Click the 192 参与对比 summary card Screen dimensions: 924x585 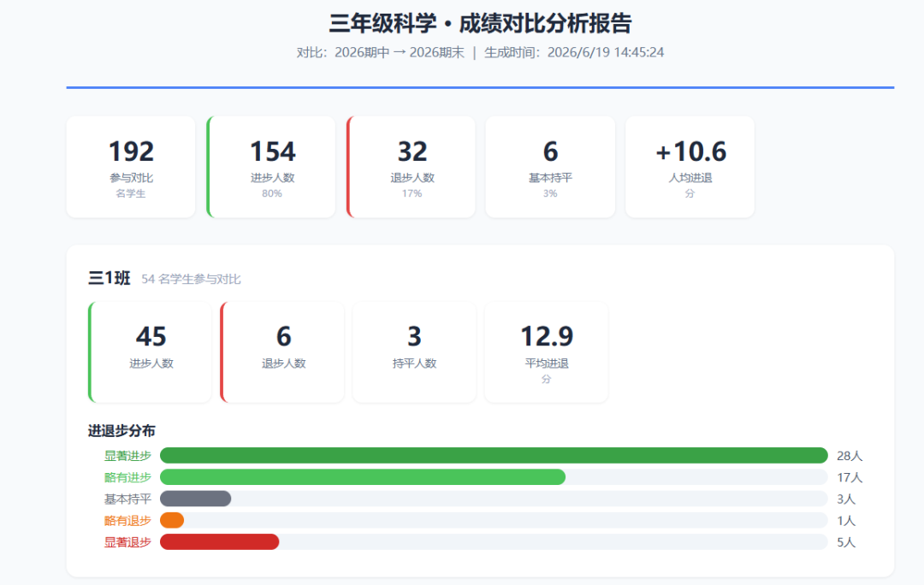point(131,167)
